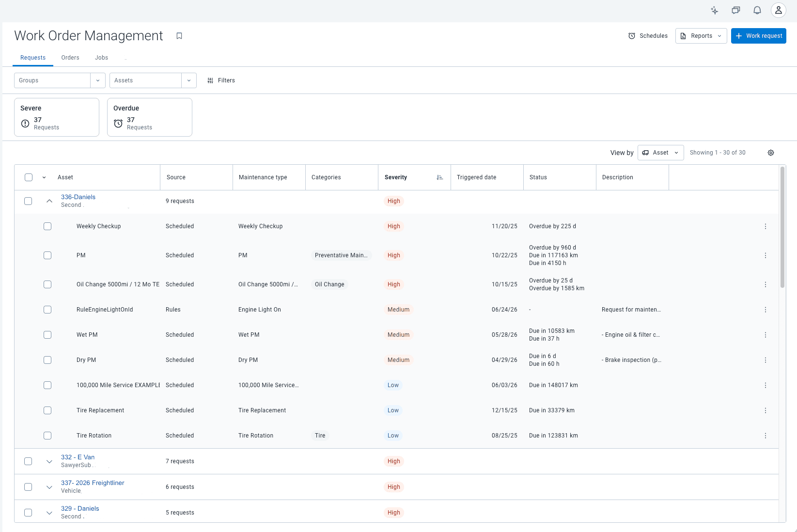Screen dimensions: 797x532
Task: Open actions menu for Weekly Checkup row
Action: (x=766, y=226)
